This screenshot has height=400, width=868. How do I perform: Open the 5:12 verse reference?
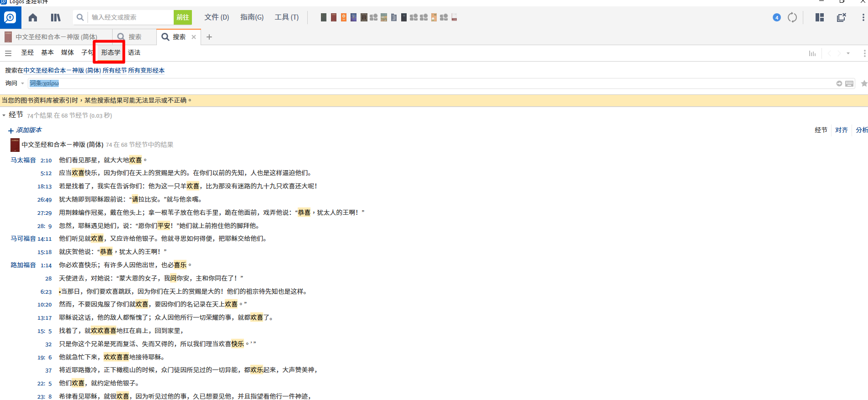click(46, 173)
